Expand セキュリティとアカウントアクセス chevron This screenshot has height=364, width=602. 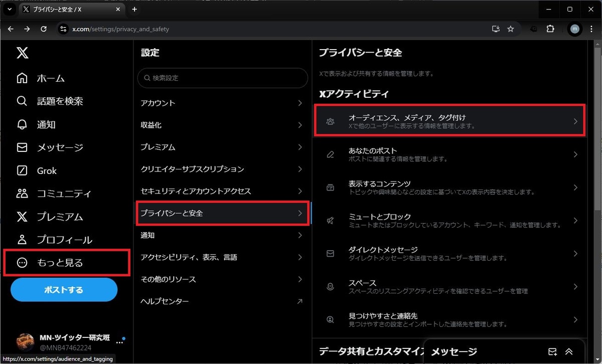pyautogui.click(x=300, y=191)
